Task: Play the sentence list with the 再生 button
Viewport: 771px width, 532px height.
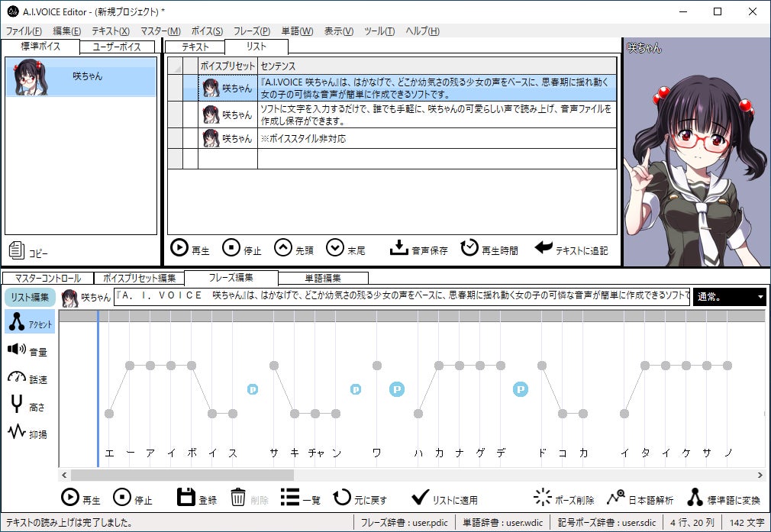Action: [190, 248]
